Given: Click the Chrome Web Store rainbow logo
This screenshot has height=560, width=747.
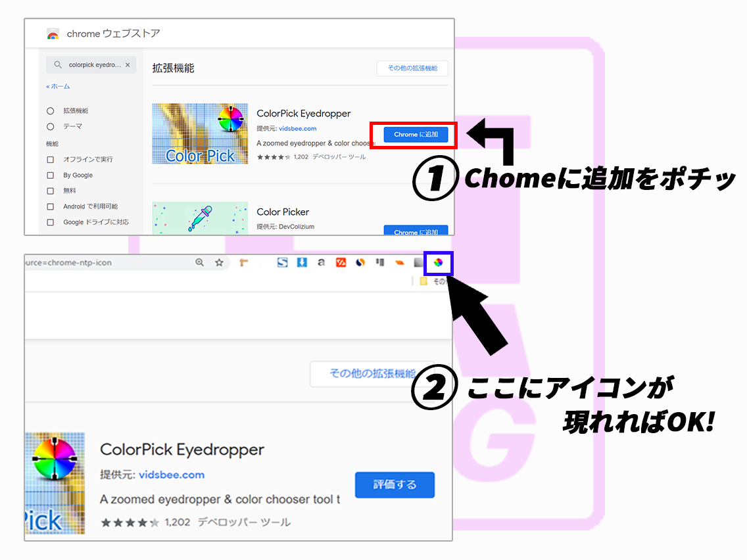Looking at the screenshot, I should (53, 34).
